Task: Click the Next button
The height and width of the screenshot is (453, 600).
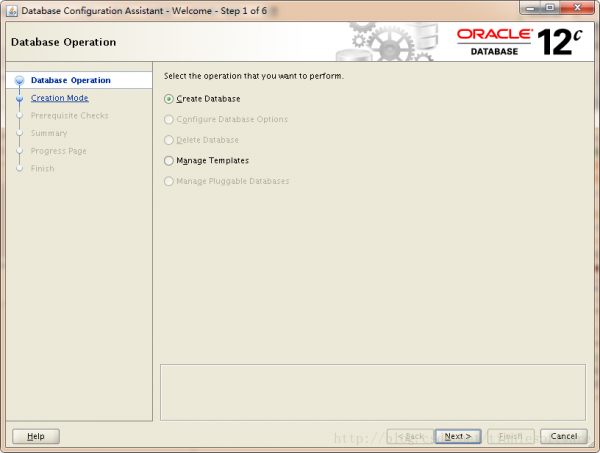Action: pyautogui.click(x=458, y=436)
